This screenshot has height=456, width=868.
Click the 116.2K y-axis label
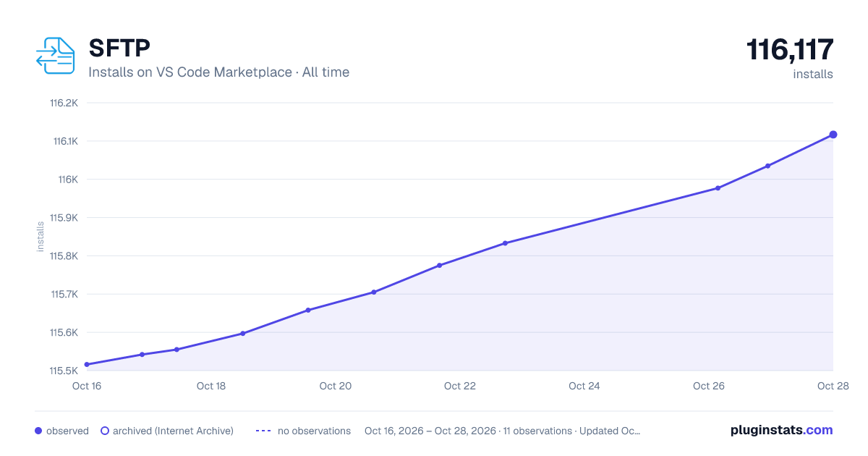64,103
